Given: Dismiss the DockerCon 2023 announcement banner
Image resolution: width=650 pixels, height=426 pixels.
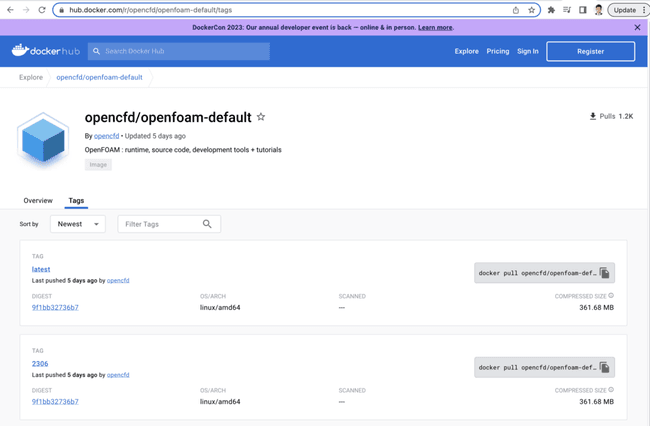Looking at the screenshot, I should [638, 27].
